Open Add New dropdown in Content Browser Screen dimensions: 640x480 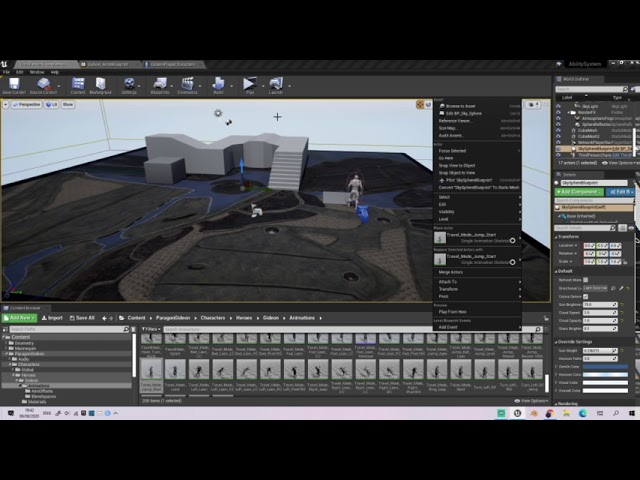coord(20,318)
